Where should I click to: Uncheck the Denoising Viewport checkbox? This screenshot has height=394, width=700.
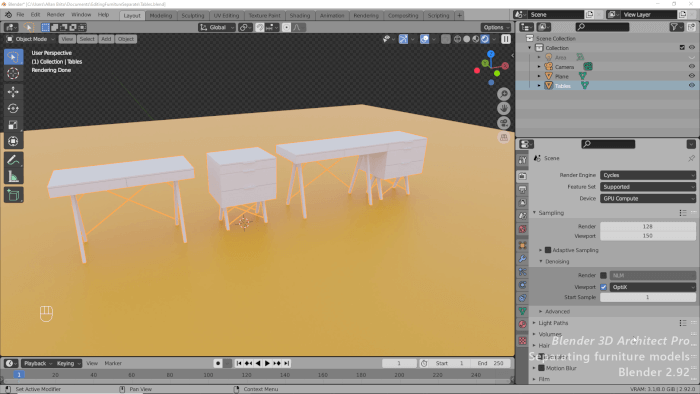604,287
